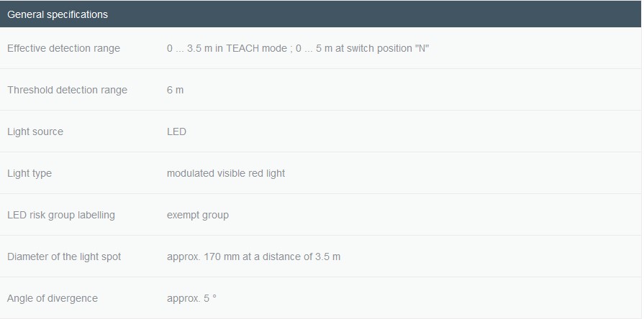Viewport: 644px width, 319px height.
Task: Select the Light source label
Action: (x=35, y=132)
